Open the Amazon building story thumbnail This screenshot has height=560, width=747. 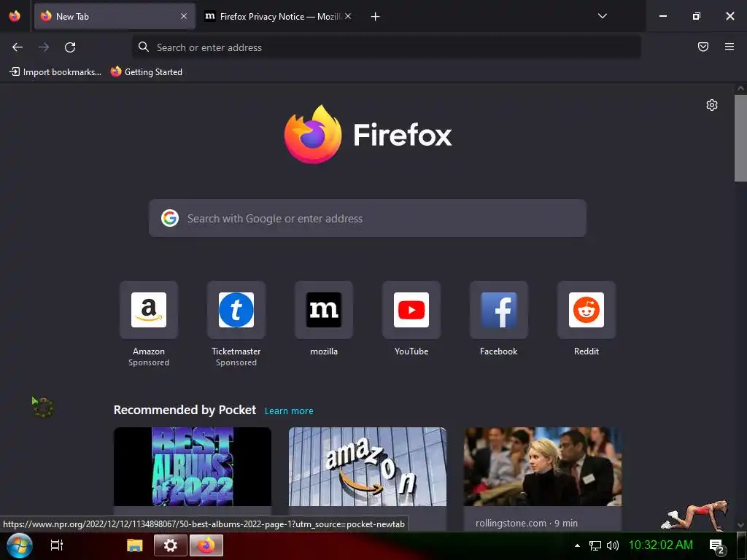click(x=368, y=467)
